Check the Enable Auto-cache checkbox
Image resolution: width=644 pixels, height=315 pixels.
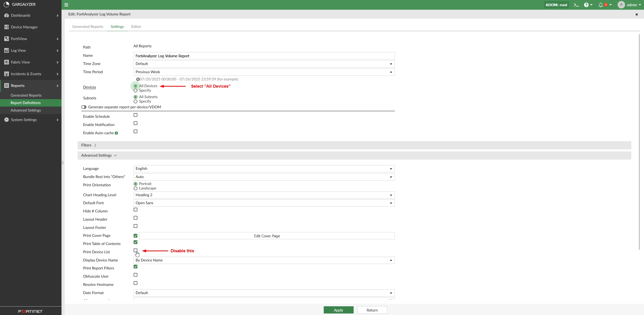[x=136, y=132]
